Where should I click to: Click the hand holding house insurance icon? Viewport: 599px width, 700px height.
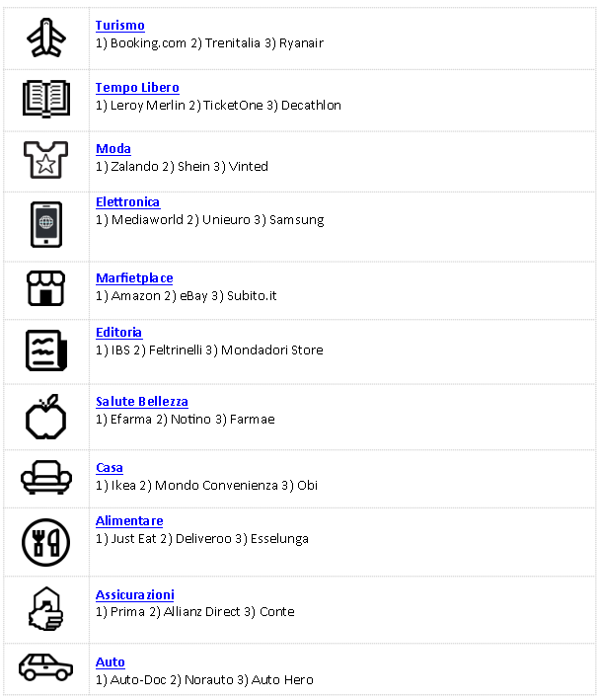tap(46, 609)
